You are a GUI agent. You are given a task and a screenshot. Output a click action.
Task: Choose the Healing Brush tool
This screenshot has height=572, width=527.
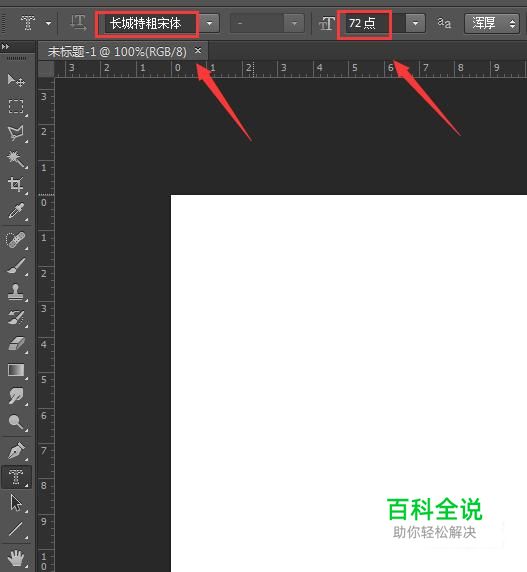[16, 240]
